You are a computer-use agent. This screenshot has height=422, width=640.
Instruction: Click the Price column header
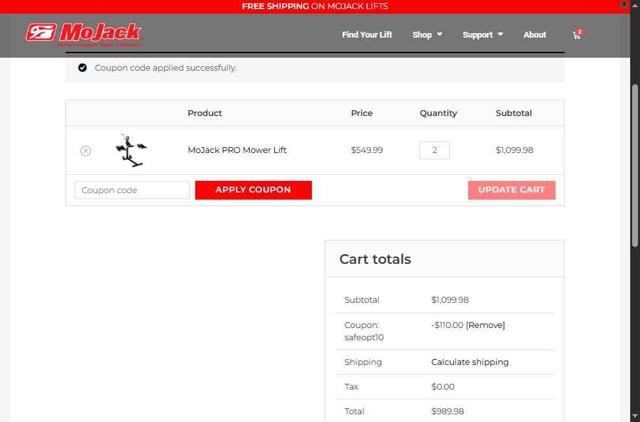coord(362,113)
